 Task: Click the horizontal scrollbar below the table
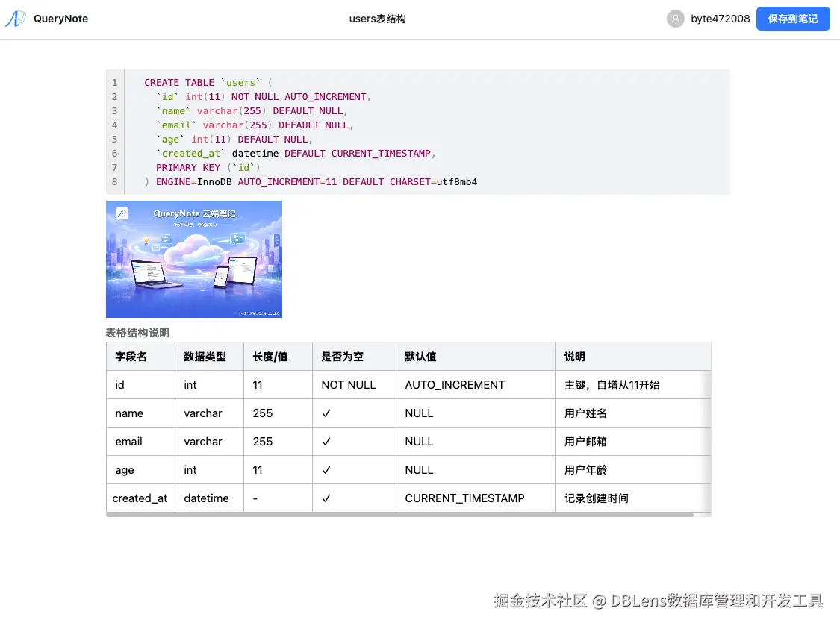pyautogui.click(x=399, y=515)
